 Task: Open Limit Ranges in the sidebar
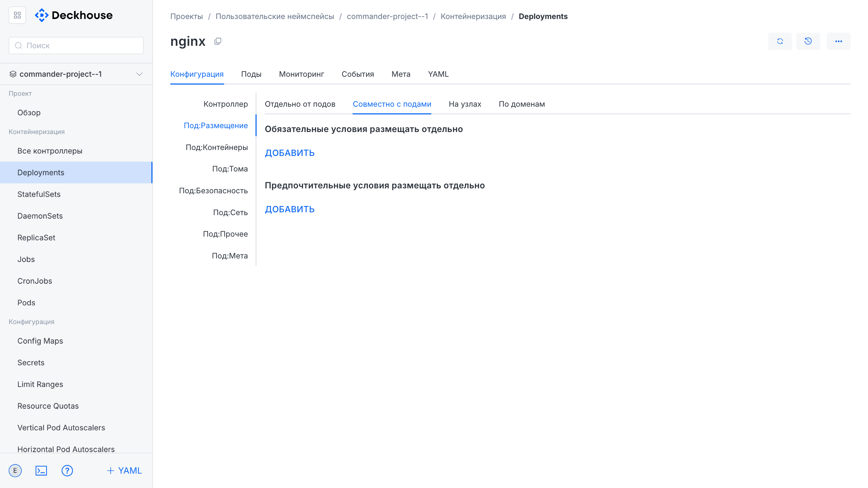coord(76,384)
